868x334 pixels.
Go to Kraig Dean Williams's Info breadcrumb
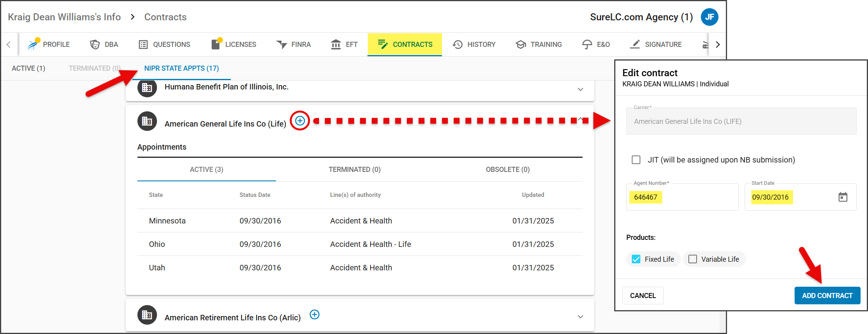point(64,17)
